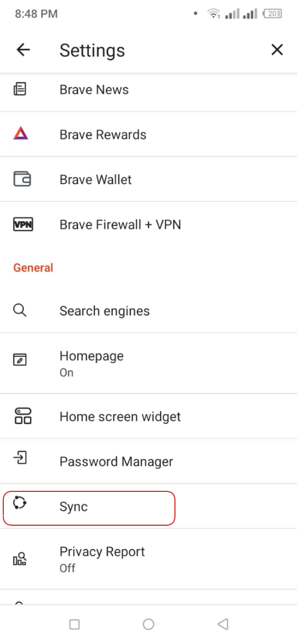This screenshot has height=644, width=297.
Task: Open Sync using the circular sync icon
Action: tap(19, 507)
